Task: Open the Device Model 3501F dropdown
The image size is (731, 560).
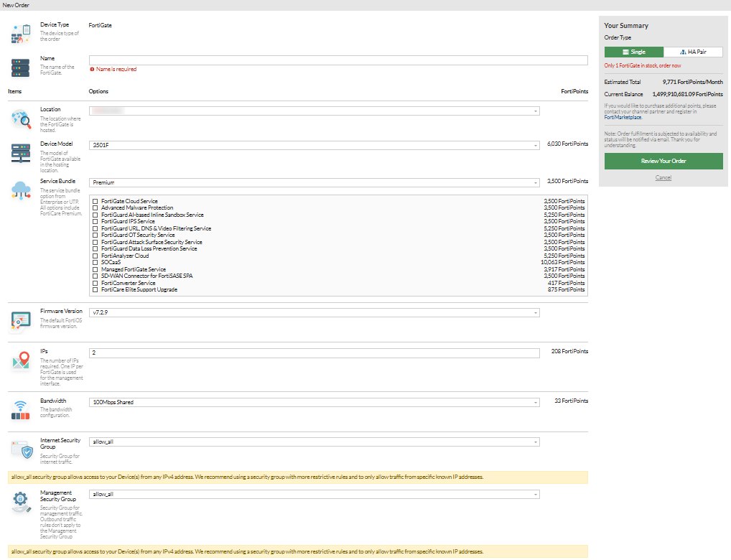Action: click(315, 146)
